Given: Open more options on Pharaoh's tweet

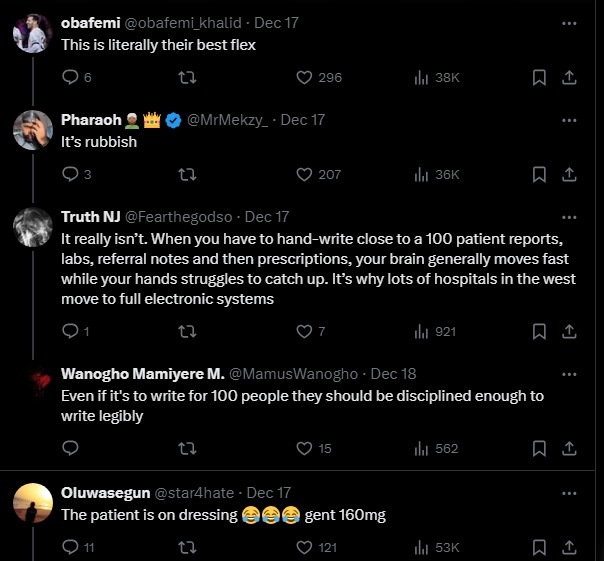Looking at the screenshot, I should click(x=569, y=120).
